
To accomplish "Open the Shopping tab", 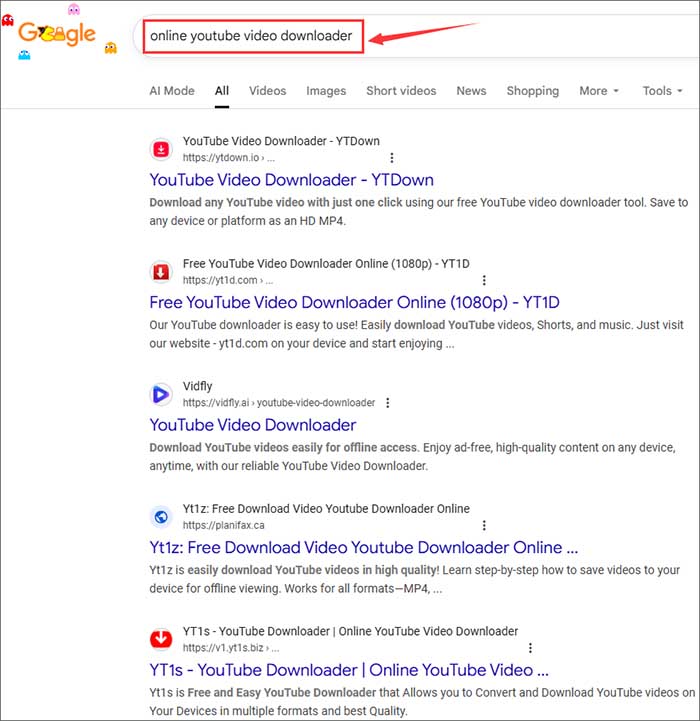I will tap(533, 91).
